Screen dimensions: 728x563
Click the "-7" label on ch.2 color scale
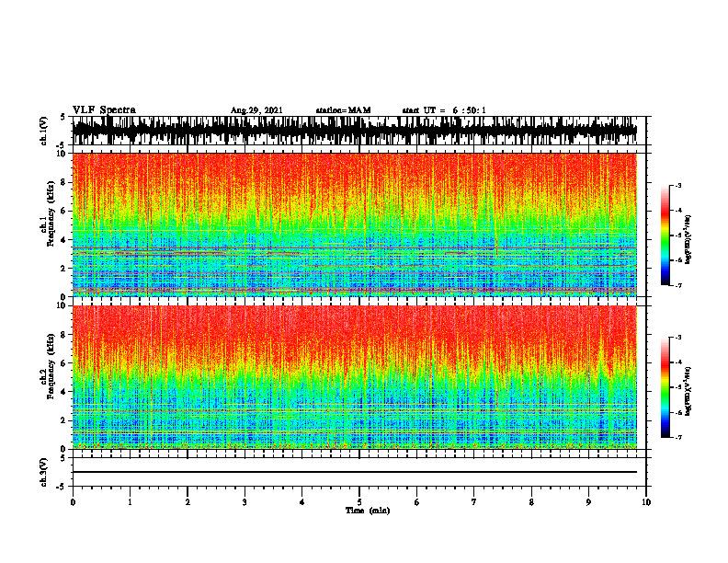pos(678,438)
